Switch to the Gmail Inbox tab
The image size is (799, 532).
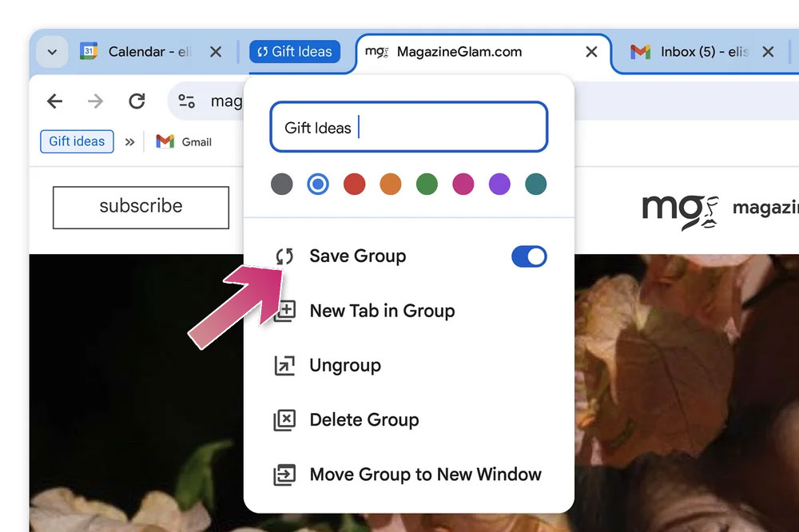click(703, 52)
